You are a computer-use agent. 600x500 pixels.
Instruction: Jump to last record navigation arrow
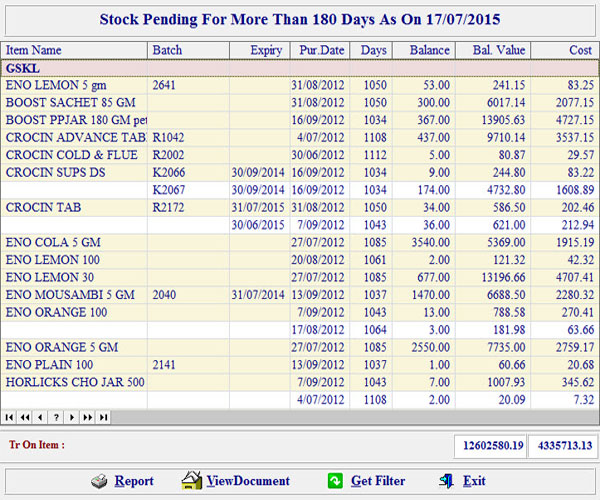(x=103, y=417)
